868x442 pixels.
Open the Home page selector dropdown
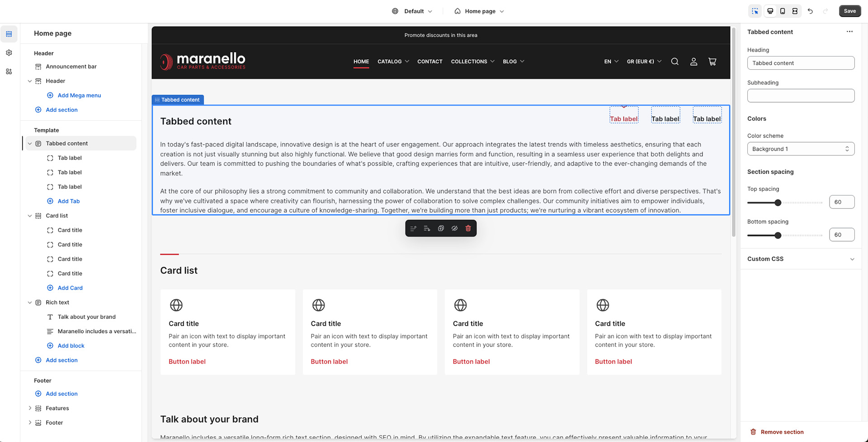tap(479, 11)
